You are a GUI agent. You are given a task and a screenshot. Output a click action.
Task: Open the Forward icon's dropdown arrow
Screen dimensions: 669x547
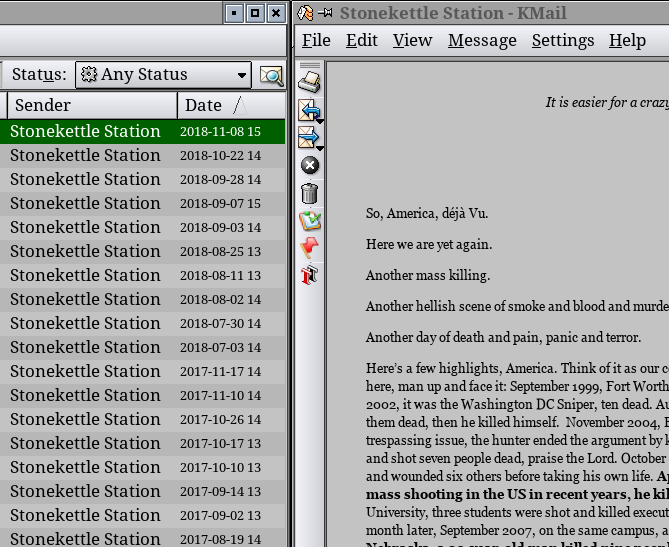pyautogui.click(x=320, y=148)
